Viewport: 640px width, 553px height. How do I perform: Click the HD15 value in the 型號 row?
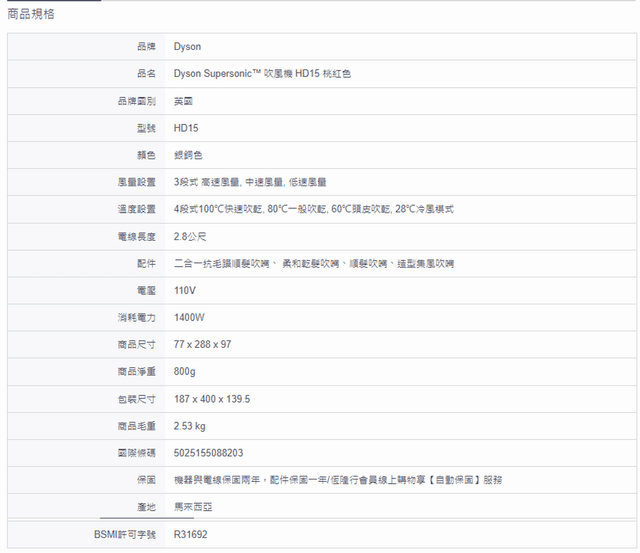[x=186, y=128]
